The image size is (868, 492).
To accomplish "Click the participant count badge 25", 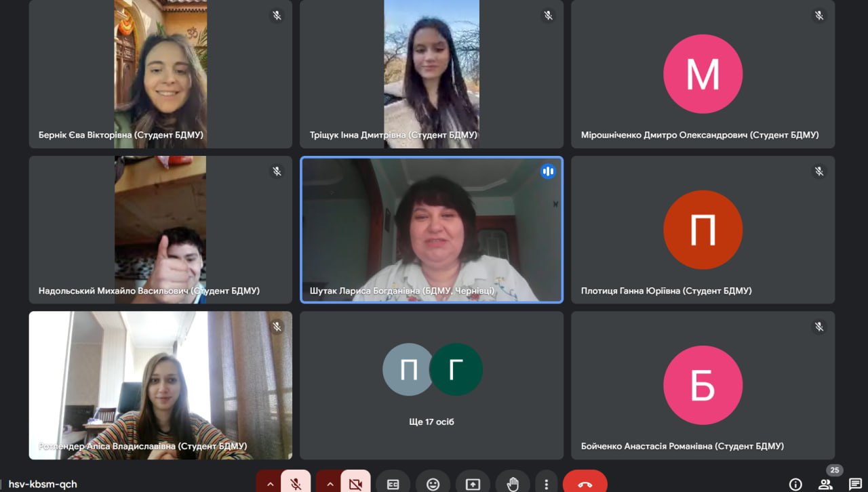I will pyautogui.click(x=834, y=470).
